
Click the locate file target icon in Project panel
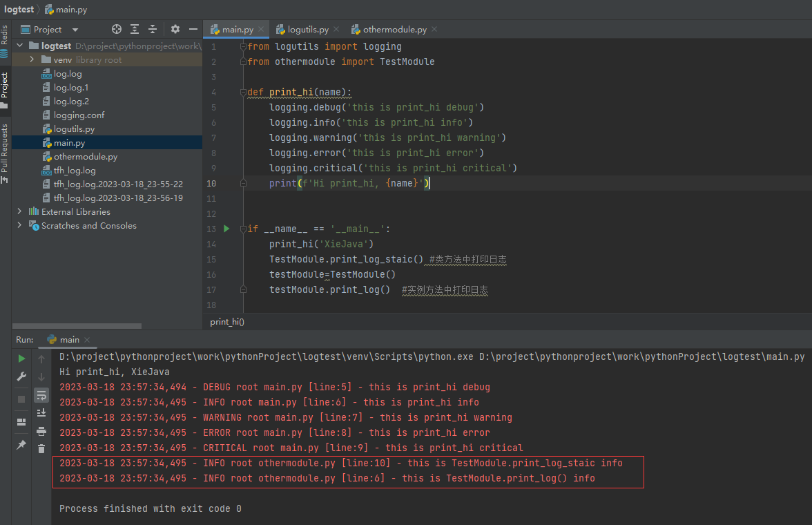[117, 29]
